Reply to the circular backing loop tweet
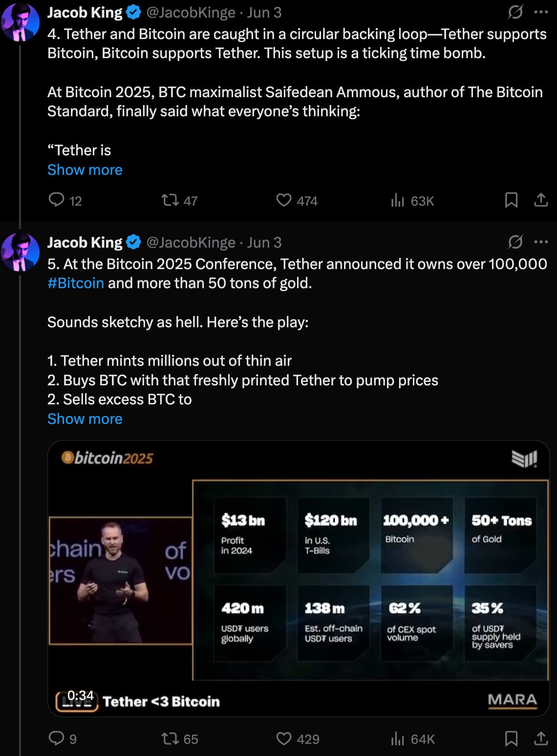Viewport: 557px width, 756px height. (x=59, y=200)
